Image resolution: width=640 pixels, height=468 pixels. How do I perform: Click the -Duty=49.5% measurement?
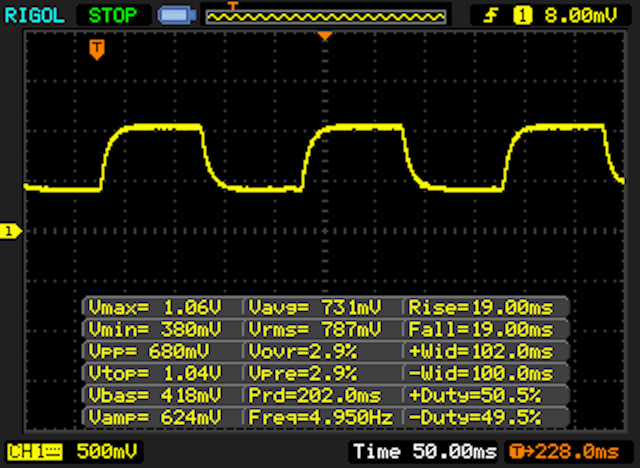[x=475, y=417]
